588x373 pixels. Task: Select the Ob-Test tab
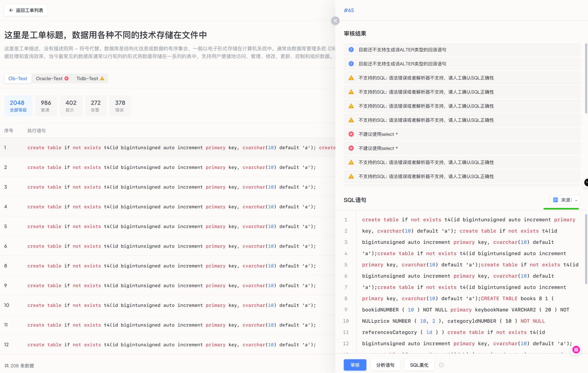coord(18,78)
